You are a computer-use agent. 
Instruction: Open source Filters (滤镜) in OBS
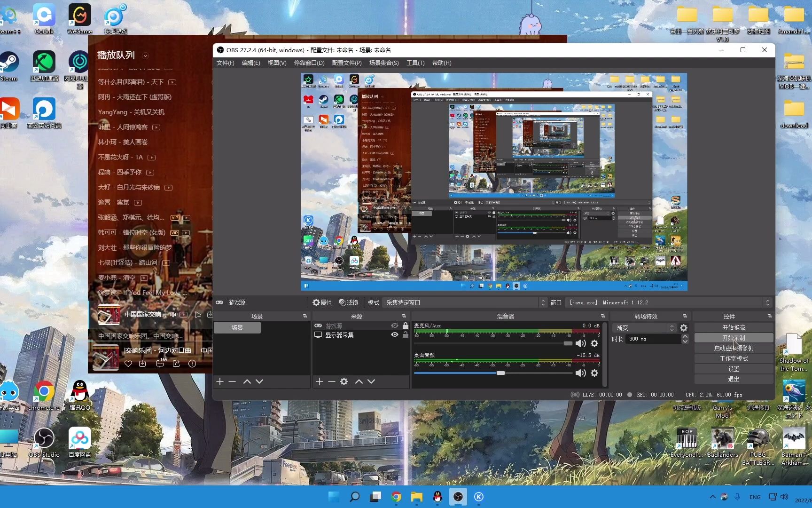tap(349, 302)
